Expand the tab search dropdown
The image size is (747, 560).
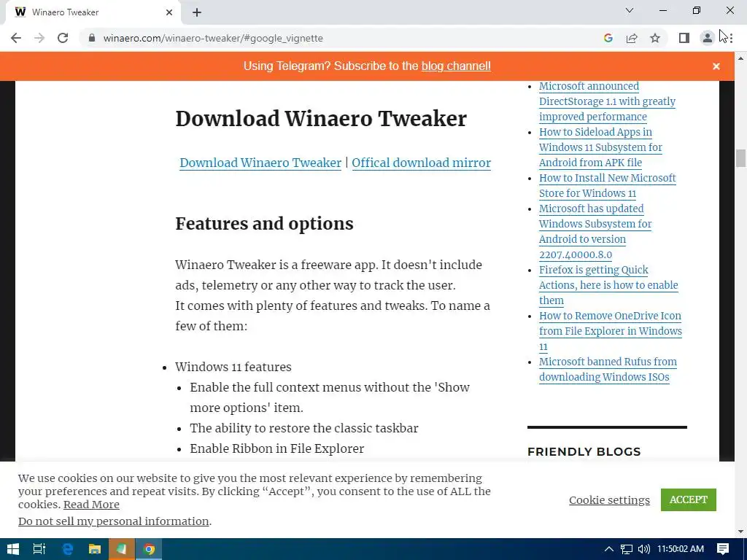tap(630, 10)
